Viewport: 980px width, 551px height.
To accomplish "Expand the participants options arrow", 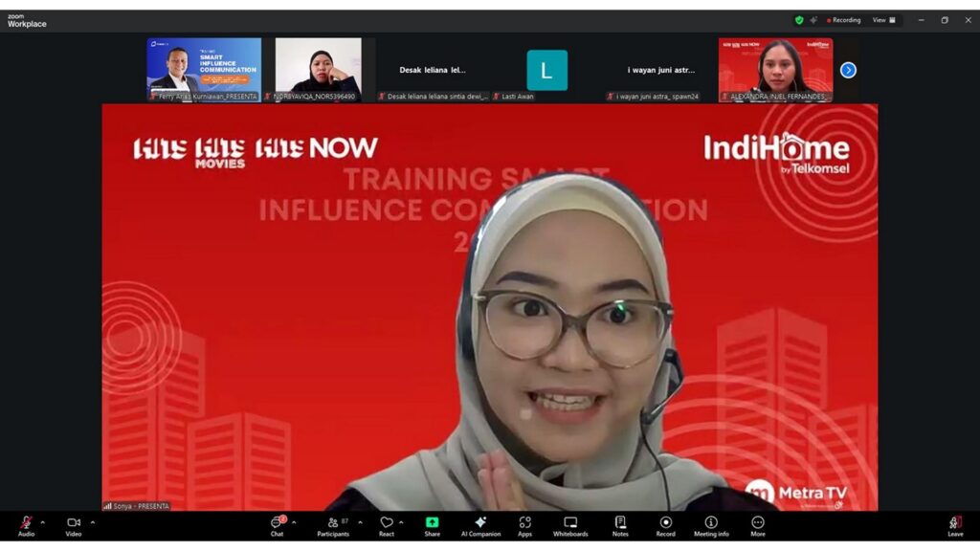I will point(360,522).
